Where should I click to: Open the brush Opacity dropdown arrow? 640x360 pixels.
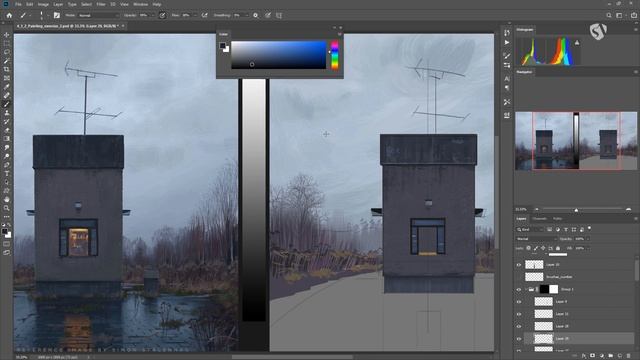153,15
